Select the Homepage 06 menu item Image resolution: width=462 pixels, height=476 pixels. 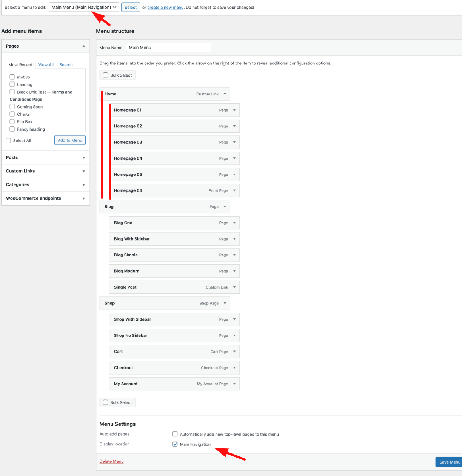point(174,190)
